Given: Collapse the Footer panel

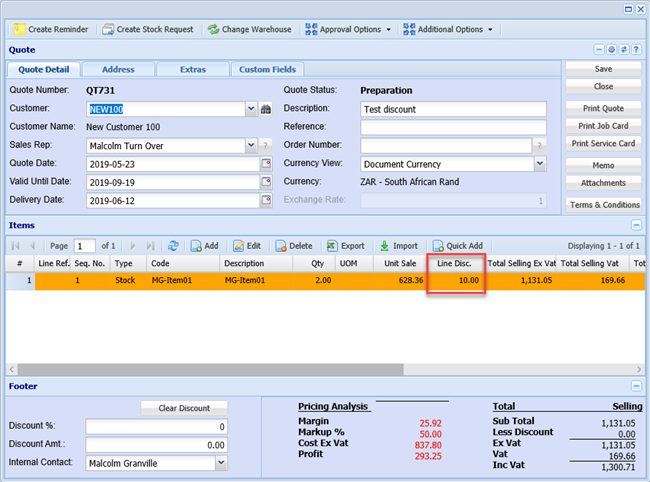Looking at the screenshot, I should [x=636, y=385].
